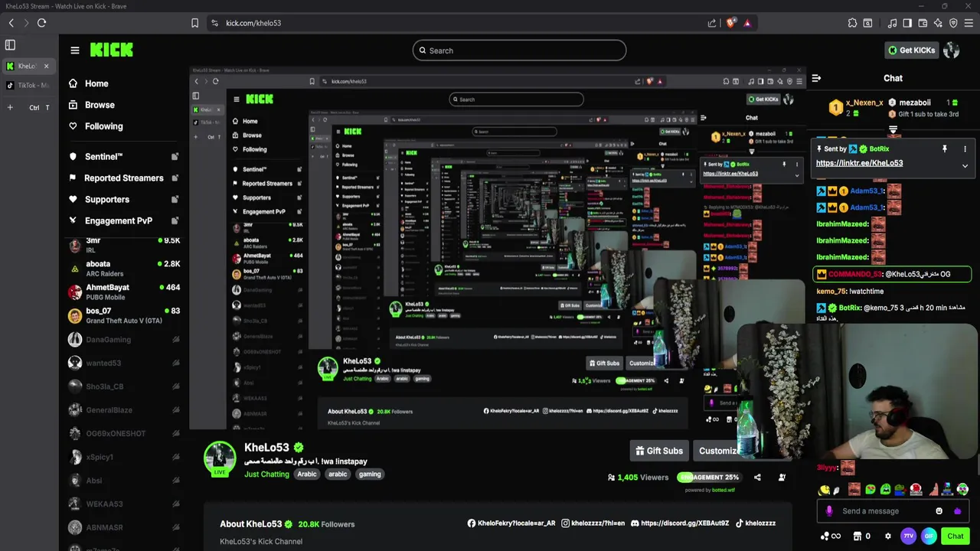
Task: Switch to the TikTok browser tab
Action: pyautogui.click(x=28, y=86)
